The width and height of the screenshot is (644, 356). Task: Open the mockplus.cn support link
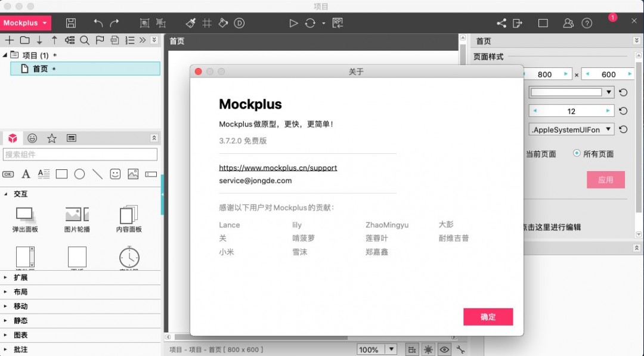click(278, 168)
